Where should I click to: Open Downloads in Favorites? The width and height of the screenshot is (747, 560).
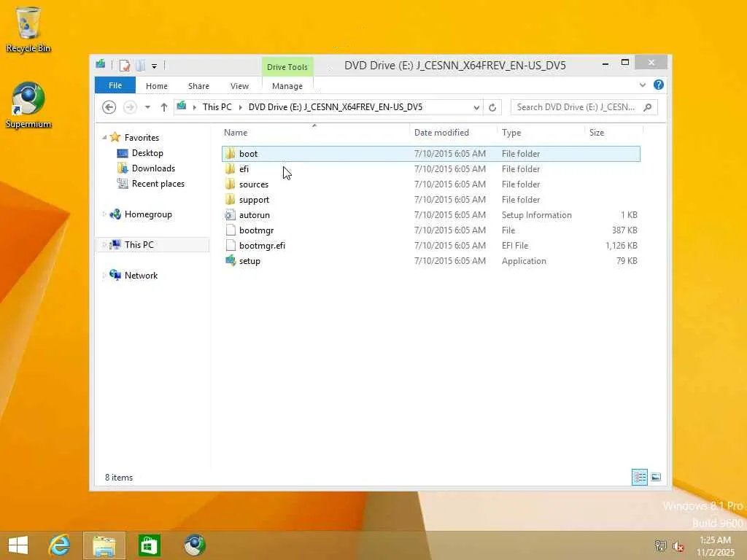click(153, 168)
